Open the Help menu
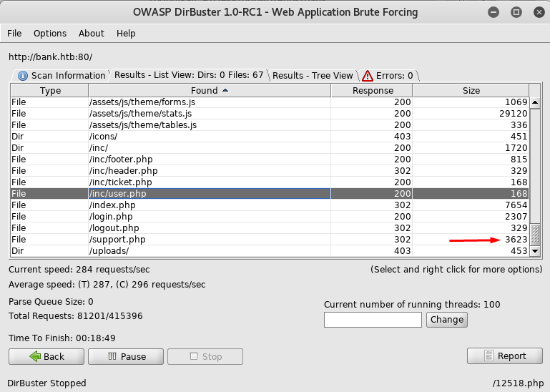The height and width of the screenshot is (392, 550). pos(126,34)
